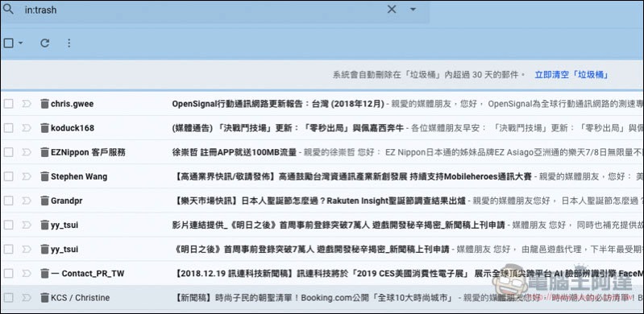
Task: Click trash icon beside chris.gwee
Action: pyautogui.click(x=44, y=104)
